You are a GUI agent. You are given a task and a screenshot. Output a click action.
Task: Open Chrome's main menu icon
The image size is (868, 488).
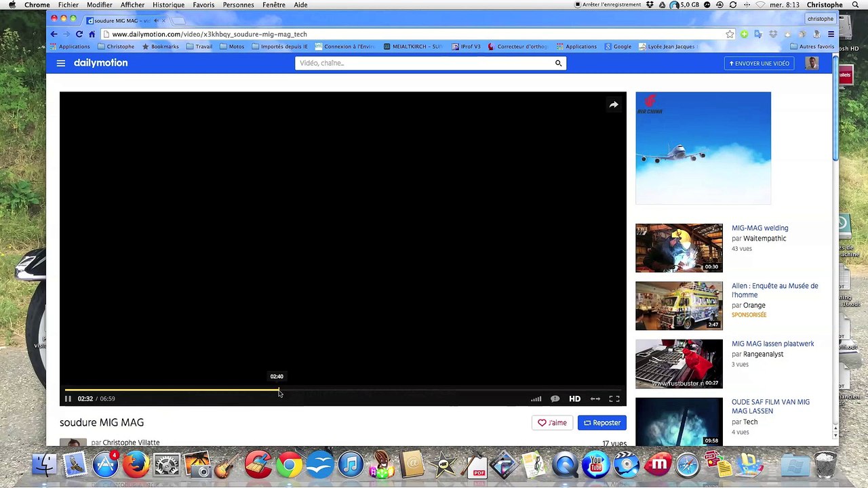tap(831, 34)
